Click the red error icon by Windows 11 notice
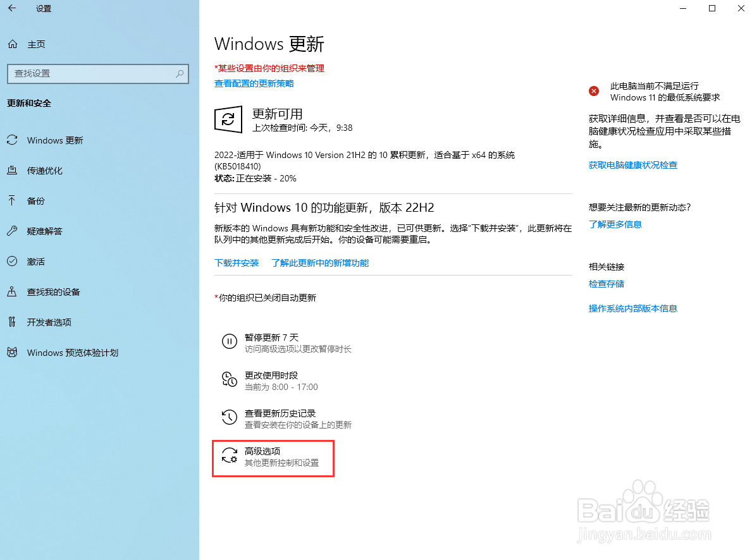Screen dimensions: 752x560 point(594,91)
